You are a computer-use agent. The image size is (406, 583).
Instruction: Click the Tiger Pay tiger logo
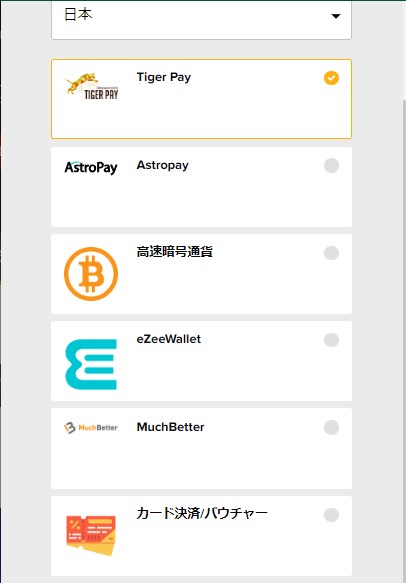91,86
